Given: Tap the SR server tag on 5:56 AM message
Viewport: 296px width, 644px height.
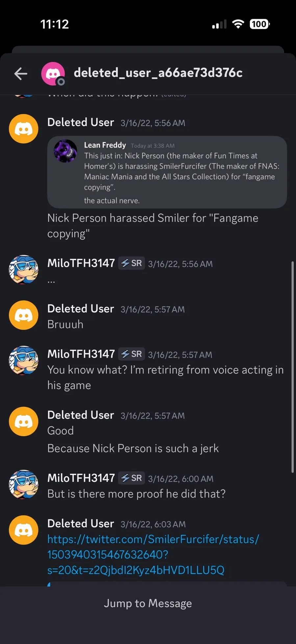Looking at the screenshot, I should coord(132,263).
